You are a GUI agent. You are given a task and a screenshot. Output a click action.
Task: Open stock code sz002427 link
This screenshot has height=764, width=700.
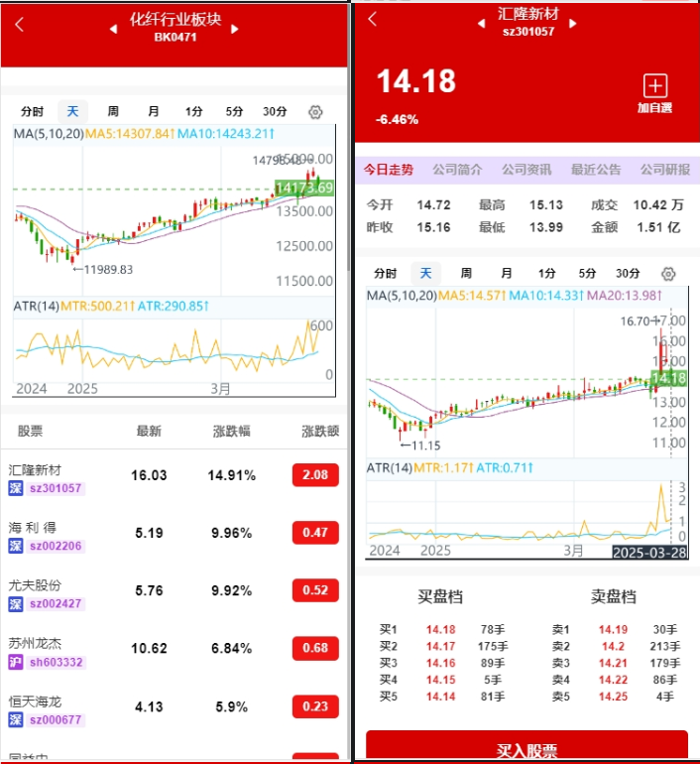click(x=56, y=604)
